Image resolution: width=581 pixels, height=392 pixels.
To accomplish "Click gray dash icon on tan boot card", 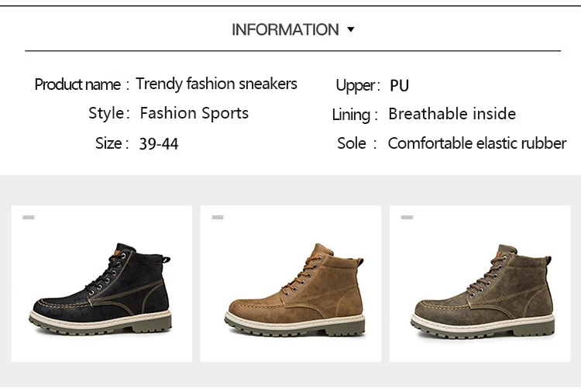I will point(218,218).
